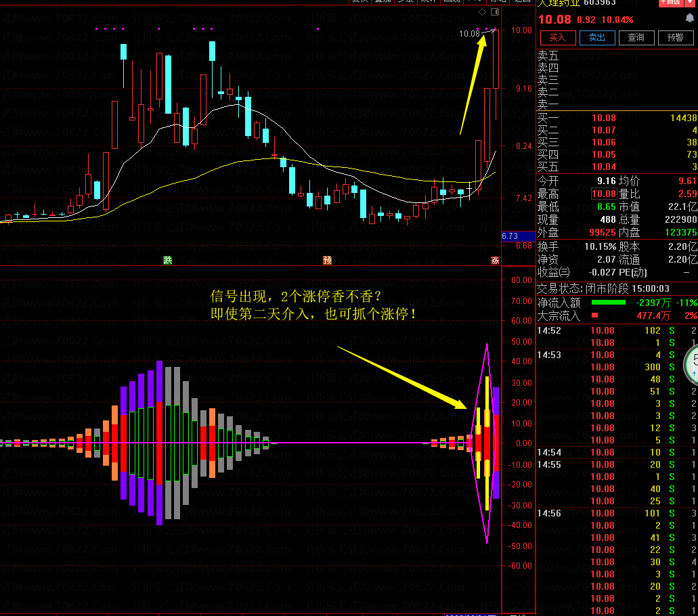Click the orange 预 marker below the chart
The height and width of the screenshot is (616, 698).
327,261
